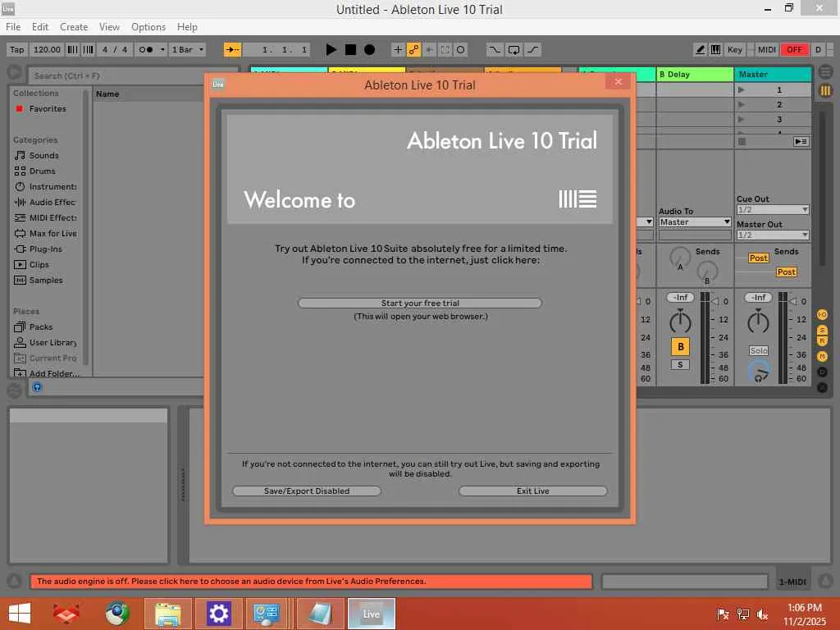Select Favorites in Collections
This screenshot has width=840, height=630.
[x=47, y=109]
